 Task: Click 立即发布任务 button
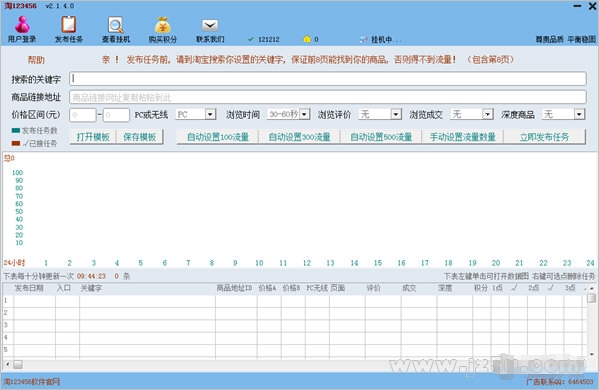(544, 137)
